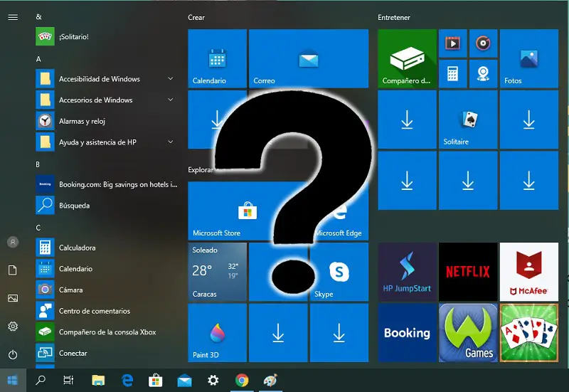This screenshot has width=569, height=392.
Task: Open the Netflix tile
Action: pos(467,271)
